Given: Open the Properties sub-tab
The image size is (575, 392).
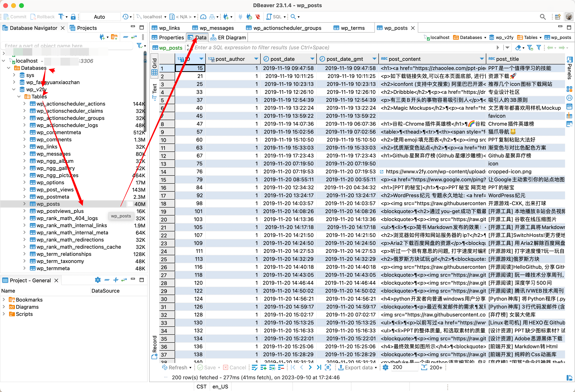Looking at the screenshot, I should 168,38.
